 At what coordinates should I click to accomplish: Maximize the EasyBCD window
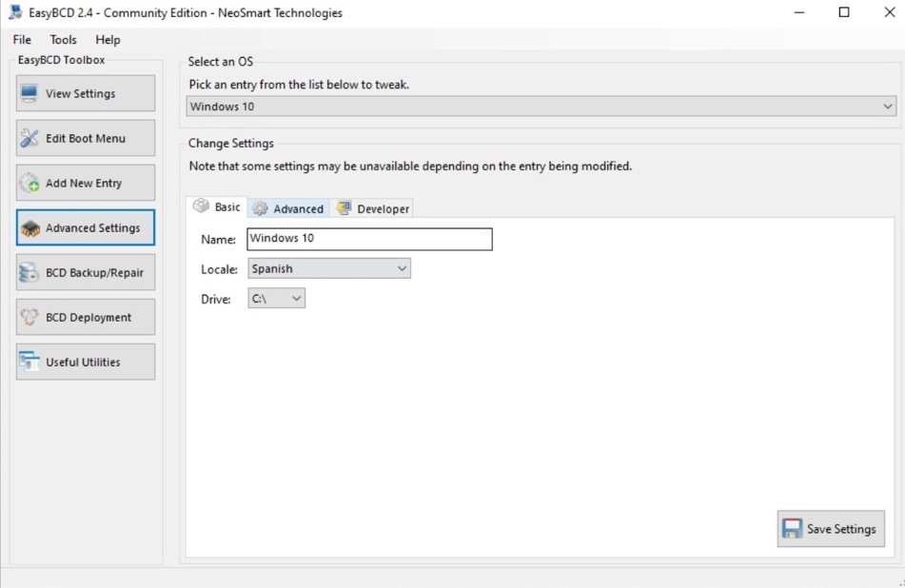tap(844, 13)
